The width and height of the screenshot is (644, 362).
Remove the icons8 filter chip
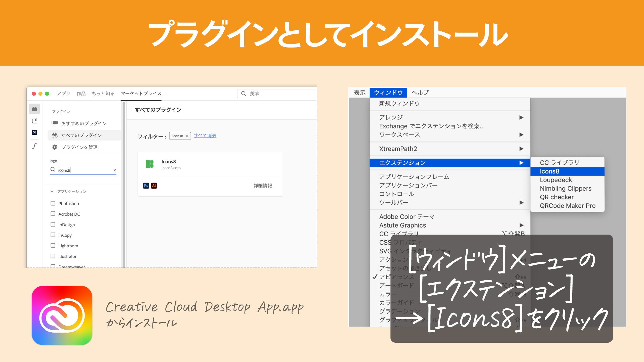187,136
